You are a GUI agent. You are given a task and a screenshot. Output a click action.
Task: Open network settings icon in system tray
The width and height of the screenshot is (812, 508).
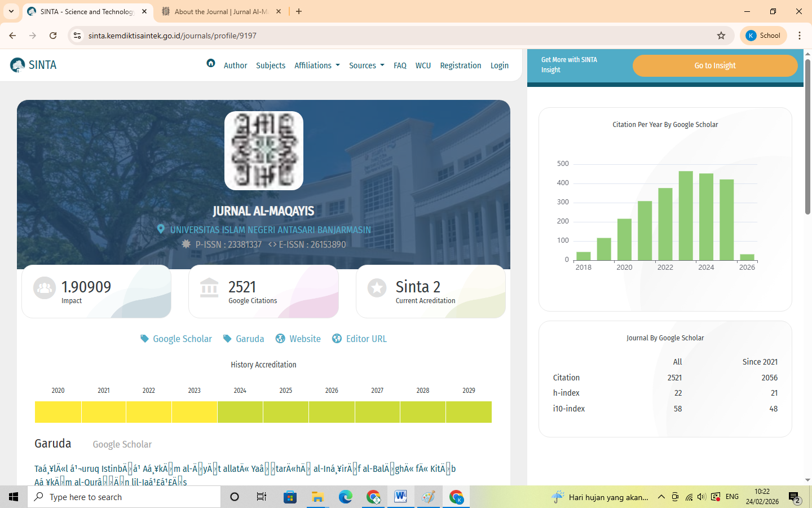point(689,497)
